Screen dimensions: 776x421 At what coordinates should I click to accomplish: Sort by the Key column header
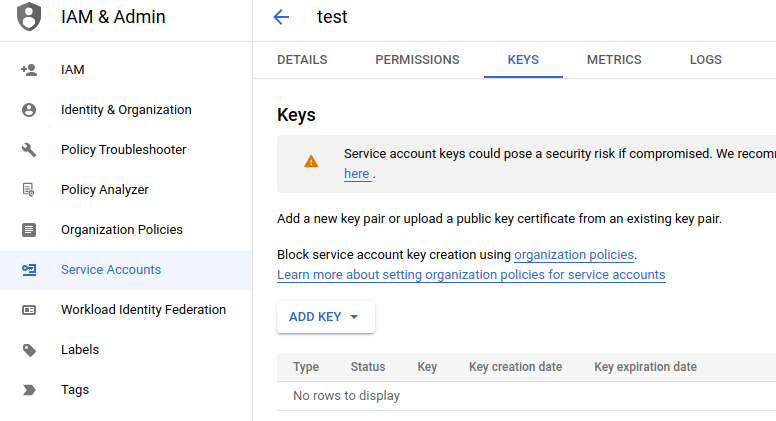[x=427, y=367]
